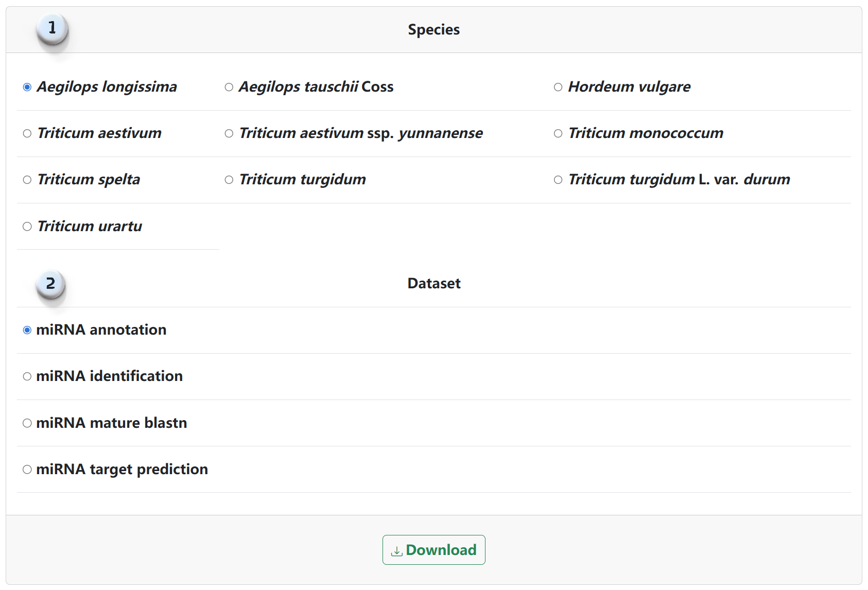Viewport: 868px width, 590px height.
Task: Pick Triticum urartu species
Action: click(27, 227)
